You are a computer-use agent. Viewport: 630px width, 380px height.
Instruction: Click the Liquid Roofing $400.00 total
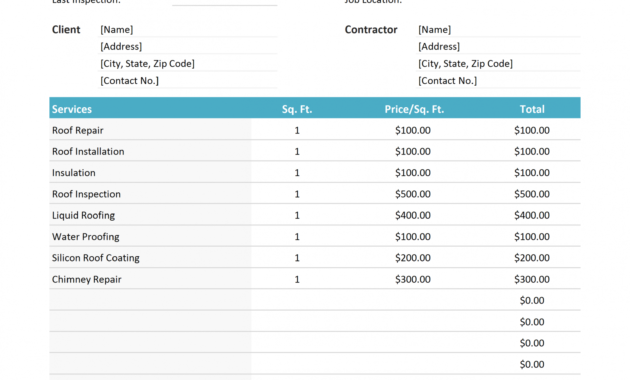click(532, 215)
